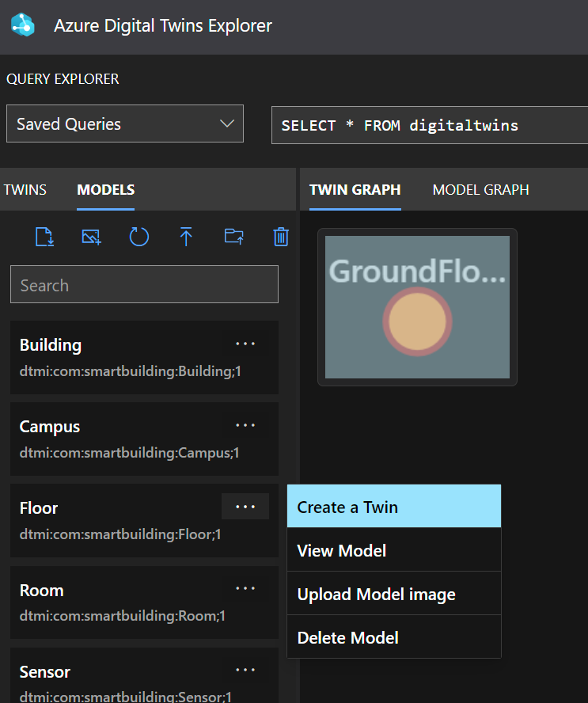Select the Campus model name
Screen dimensions: 588x703
coord(50,427)
